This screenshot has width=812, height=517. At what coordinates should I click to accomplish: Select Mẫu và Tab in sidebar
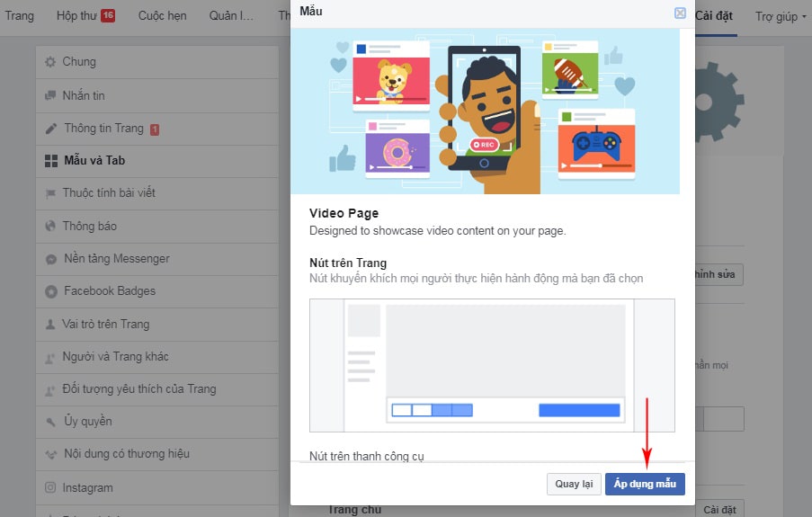click(x=157, y=161)
